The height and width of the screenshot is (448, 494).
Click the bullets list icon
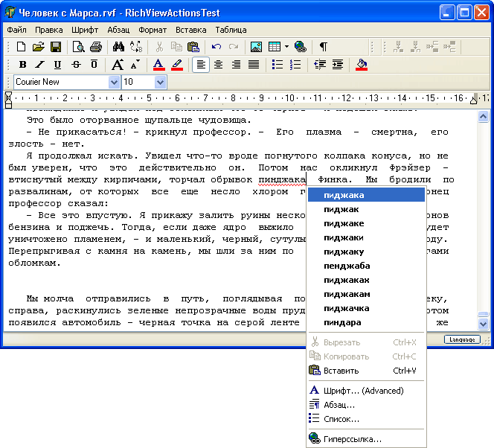[x=277, y=65]
